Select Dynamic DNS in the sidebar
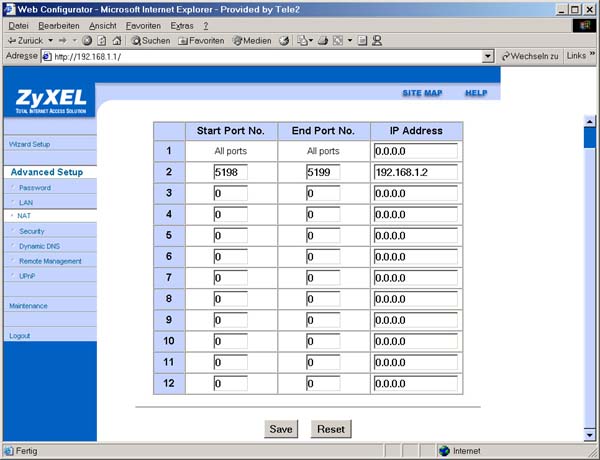This screenshot has width=600, height=460. point(39,246)
